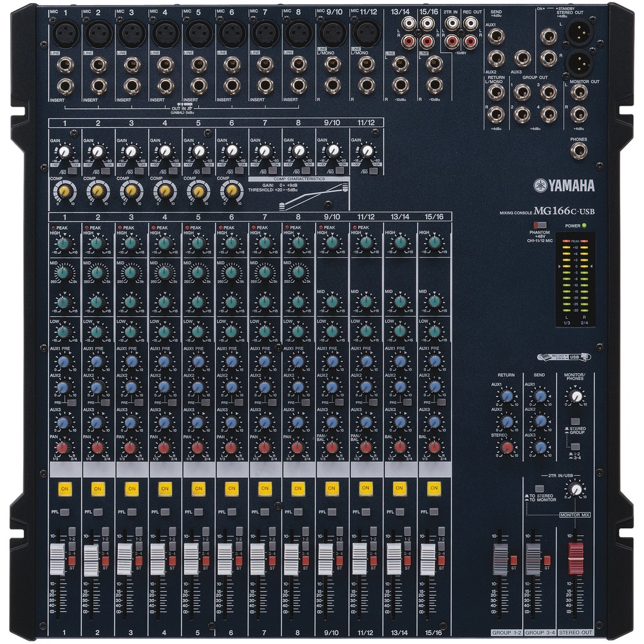The width and height of the screenshot is (644, 644).
Task: Grab the channel 1 fader
Action: (57, 560)
